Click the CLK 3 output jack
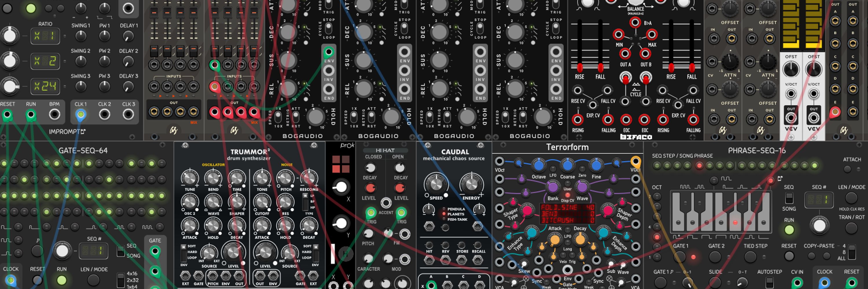 [x=128, y=115]
